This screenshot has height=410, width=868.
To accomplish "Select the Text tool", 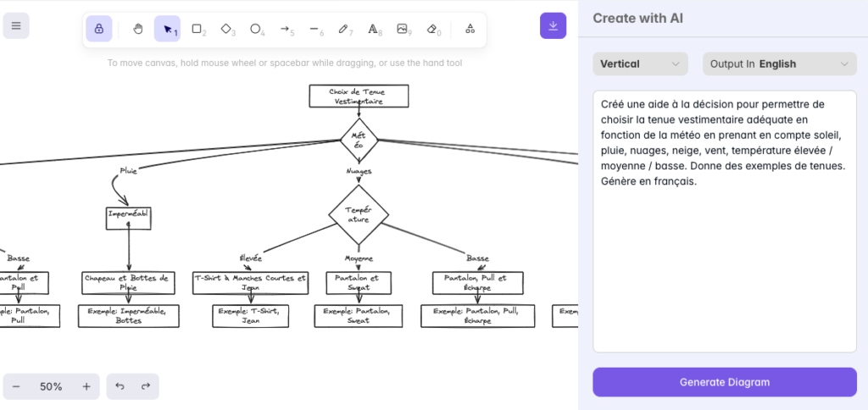I will 373,29.
